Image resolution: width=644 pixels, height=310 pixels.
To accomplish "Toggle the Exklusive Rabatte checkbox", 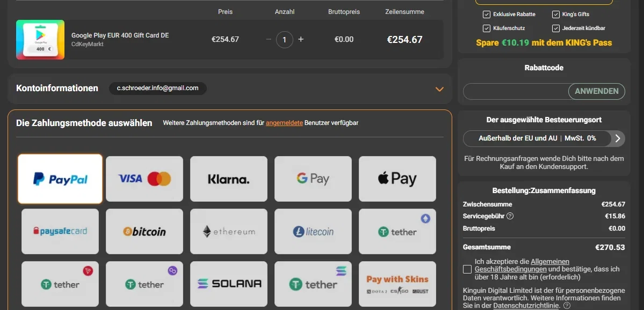I will (487, 14).
